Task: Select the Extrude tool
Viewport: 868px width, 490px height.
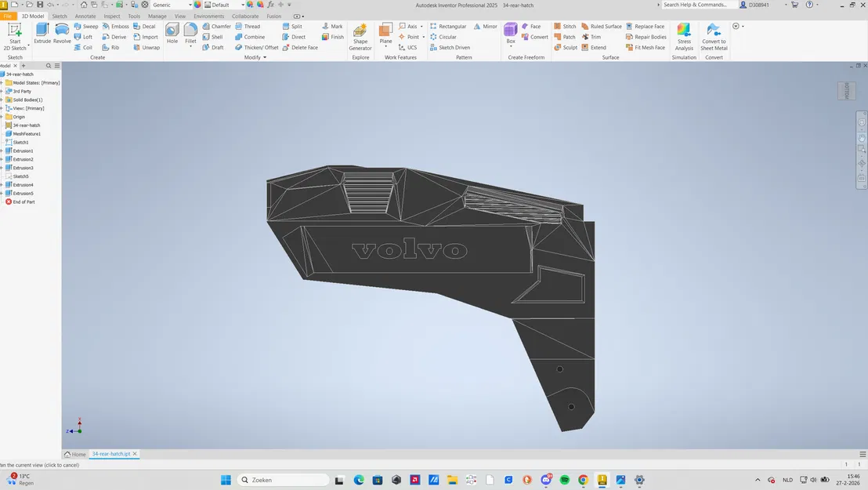Action: point(42,31)
